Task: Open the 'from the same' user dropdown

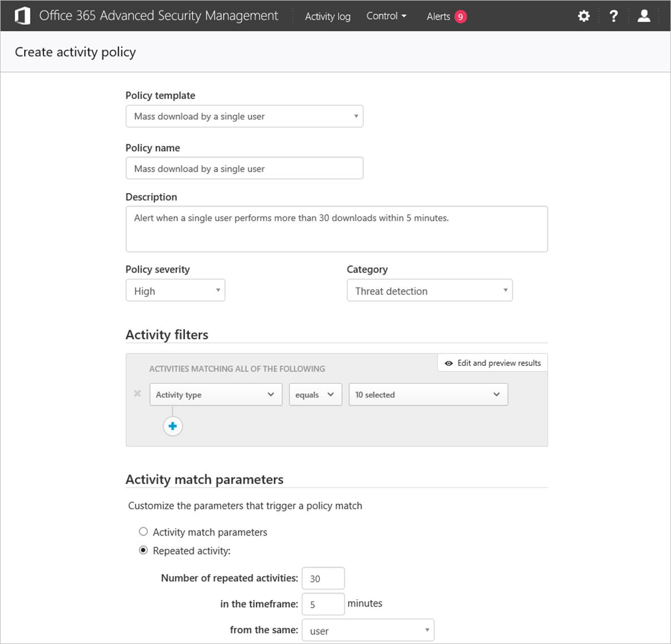Action: (368, 631)
